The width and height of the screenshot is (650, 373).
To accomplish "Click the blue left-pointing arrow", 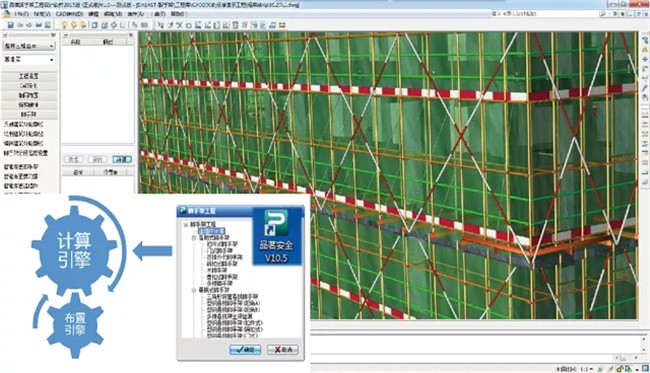I will [153, 251].
